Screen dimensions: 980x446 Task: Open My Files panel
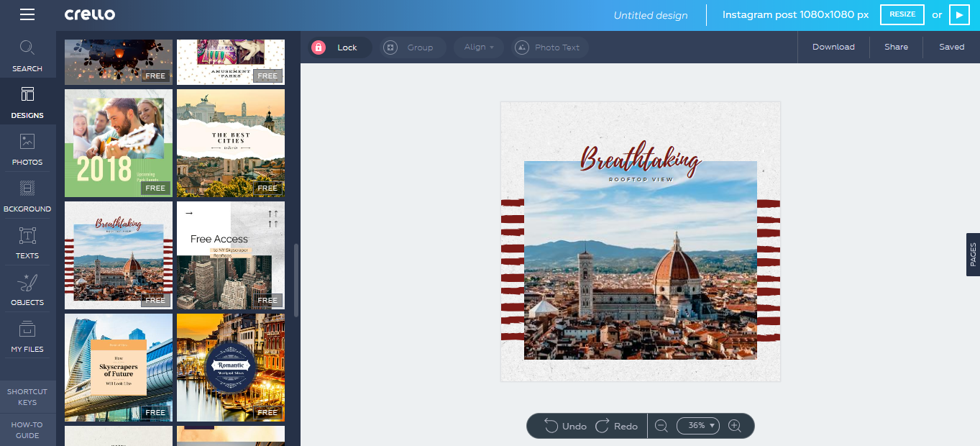[28, 337]
